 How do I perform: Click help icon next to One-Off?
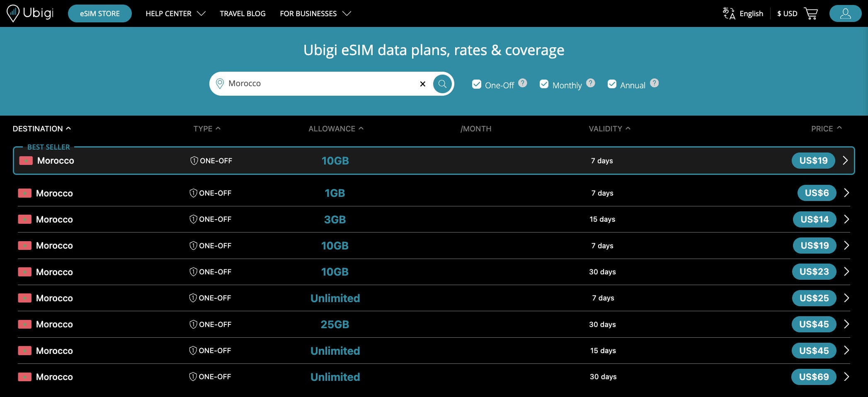pos(523,83)
